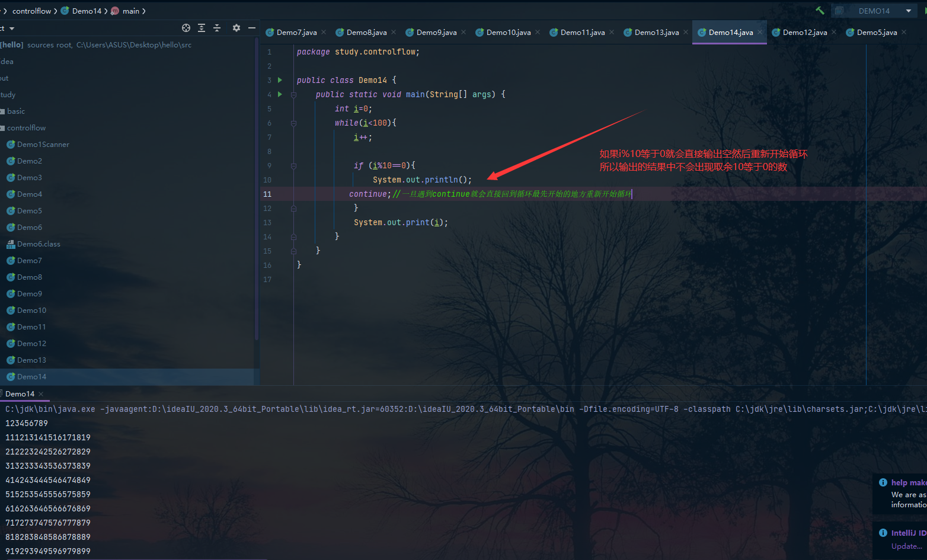
Task: Click the Select Opened File target icon
Action: (186, 28)
